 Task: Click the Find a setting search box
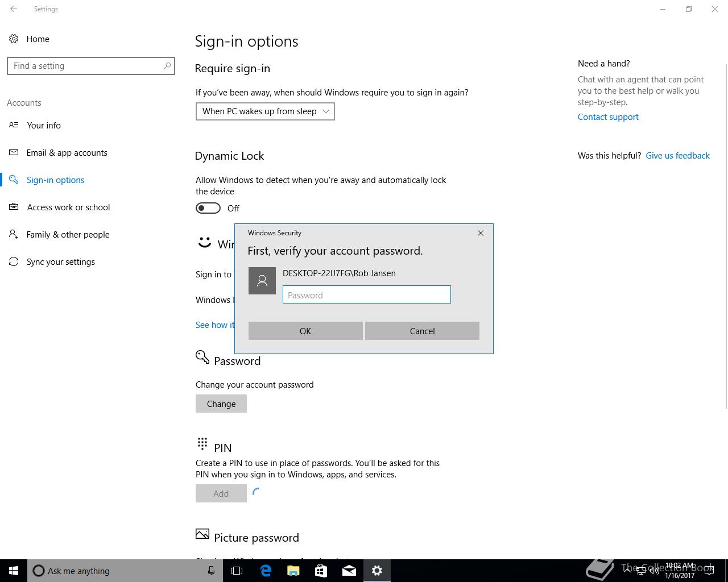[91, 66]
